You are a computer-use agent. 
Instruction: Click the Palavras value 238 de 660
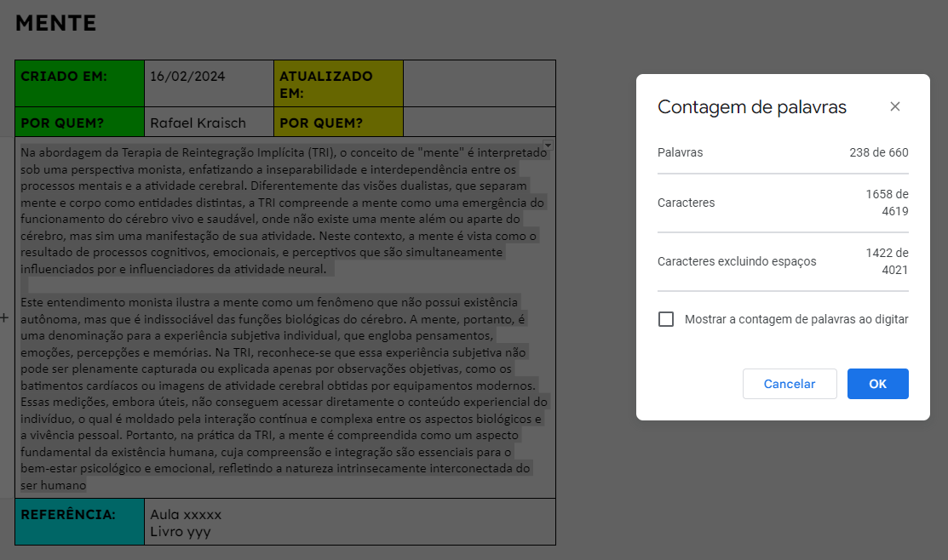878,152
